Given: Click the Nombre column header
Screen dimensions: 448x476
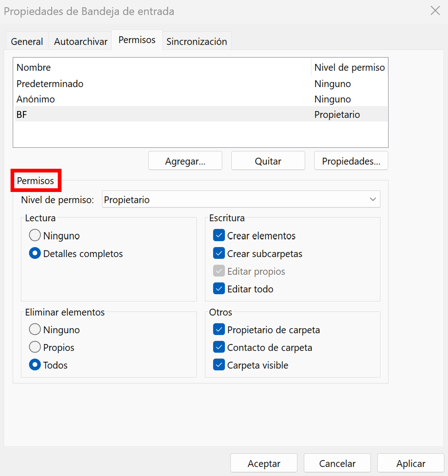Looking at the screenshot, I should coord(163,67).
